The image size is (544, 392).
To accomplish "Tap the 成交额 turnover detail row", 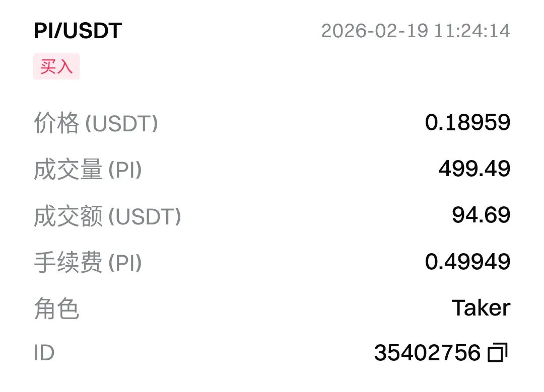I will pyautogui.click(x=272, y=215).
